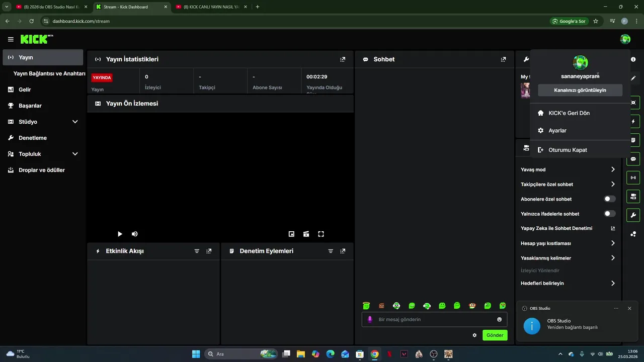This screenshot has width=644, height=362.
Task: Play the stream preview
Action: (x=120, y=234)
